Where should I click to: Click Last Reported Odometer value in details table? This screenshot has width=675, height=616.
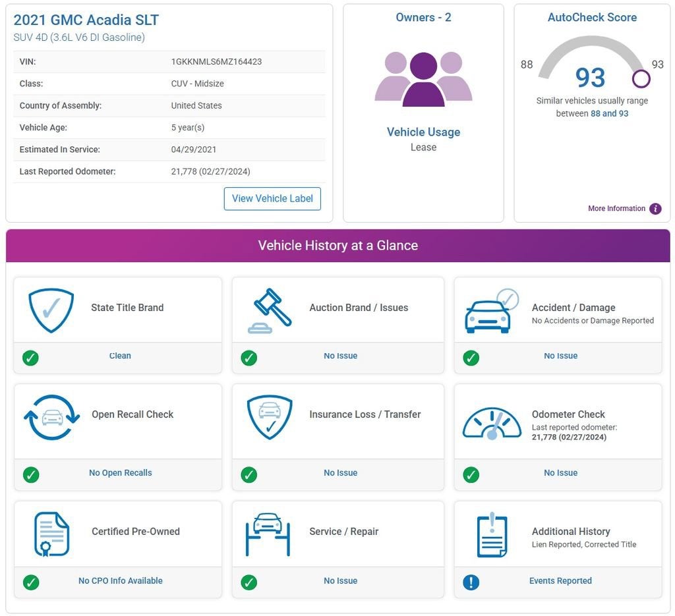[210, 171]
